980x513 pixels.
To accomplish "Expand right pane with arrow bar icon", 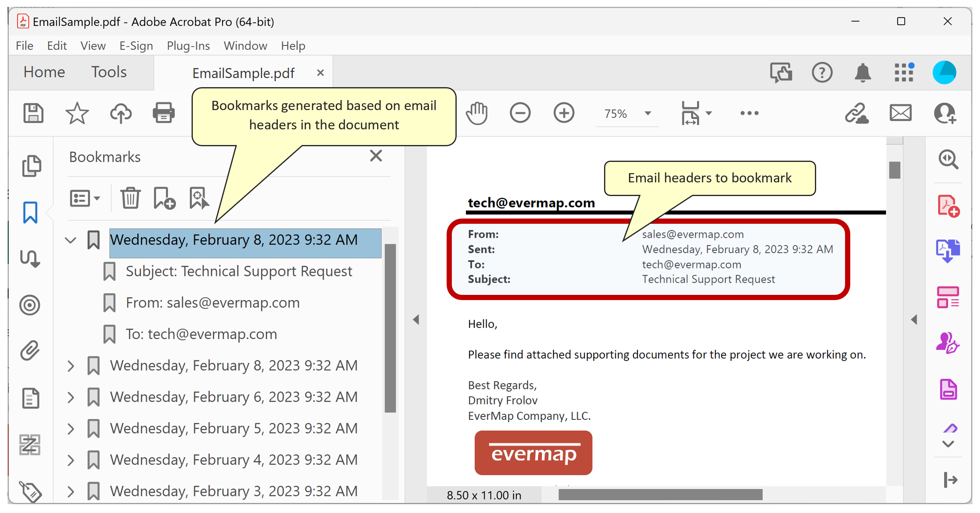I will [x=950, y=480].
